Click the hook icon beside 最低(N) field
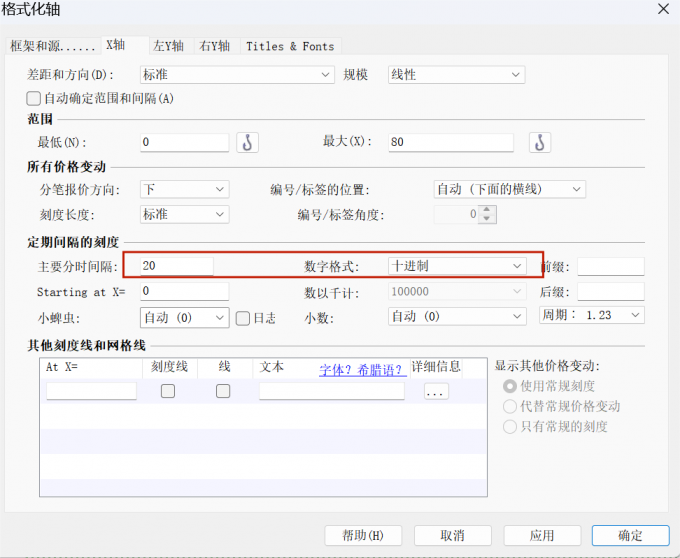 247,142
